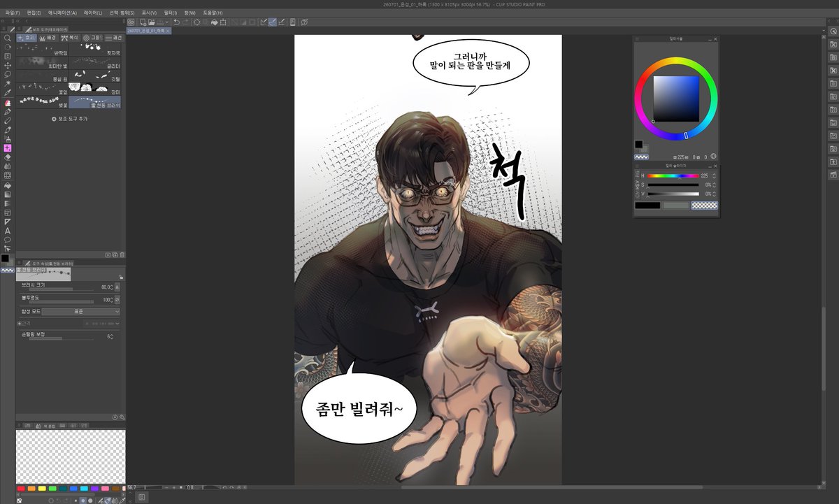Select the transparent color checker swatch
This screenshot has height=504, width=839.
(x=704, y=205)
